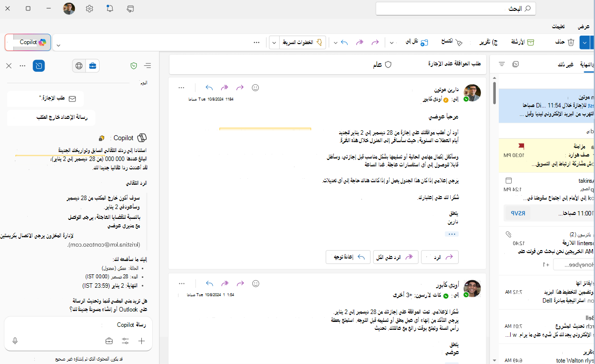Click Forward icon on Darren's message header
The height and width of the screenshot is (364, 595).
point(240,87)
